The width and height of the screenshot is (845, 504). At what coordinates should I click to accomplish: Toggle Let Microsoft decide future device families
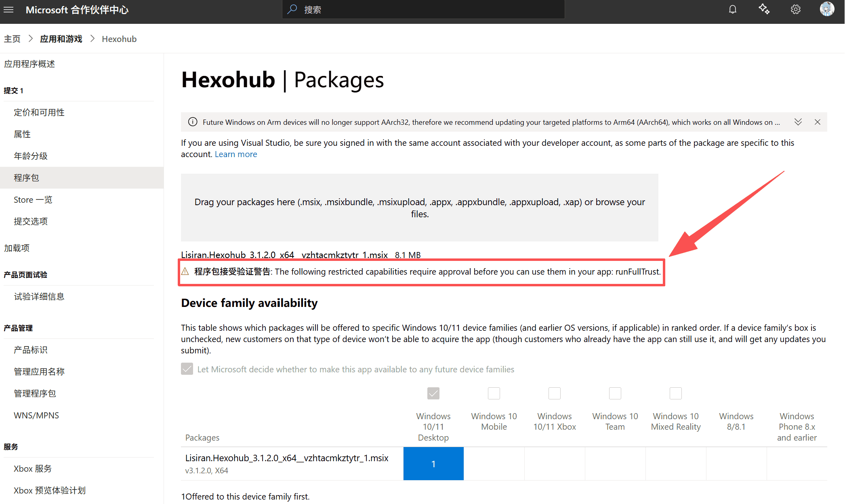187,369
